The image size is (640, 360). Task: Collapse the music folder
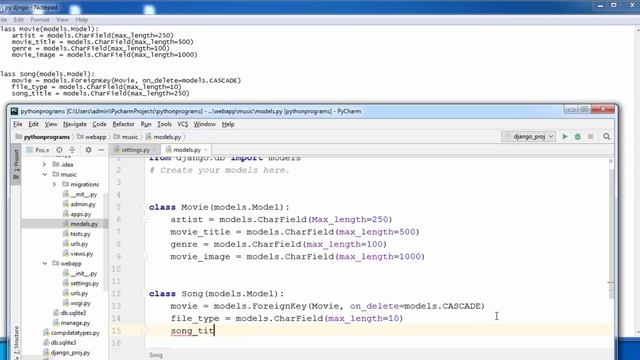point(44,174)
